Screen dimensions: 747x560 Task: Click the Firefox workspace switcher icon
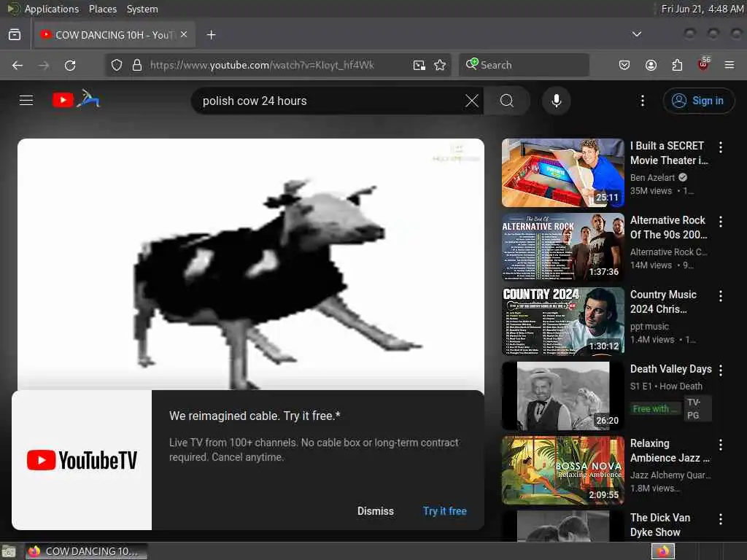pyautogui.click(x=662, y=551)
